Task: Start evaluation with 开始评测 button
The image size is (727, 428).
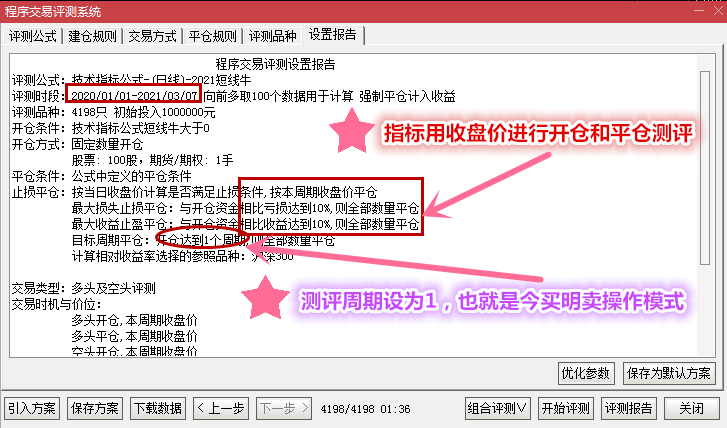Action: [x=566, y=409]
